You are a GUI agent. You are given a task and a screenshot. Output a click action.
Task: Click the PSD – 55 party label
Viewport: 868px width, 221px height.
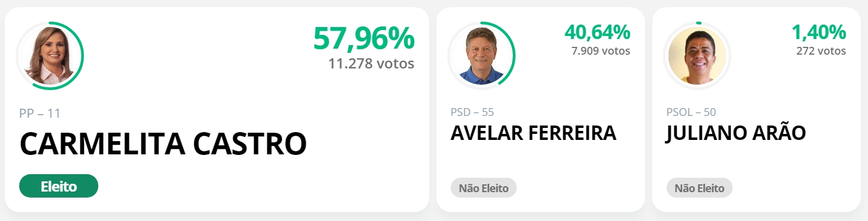472,112
